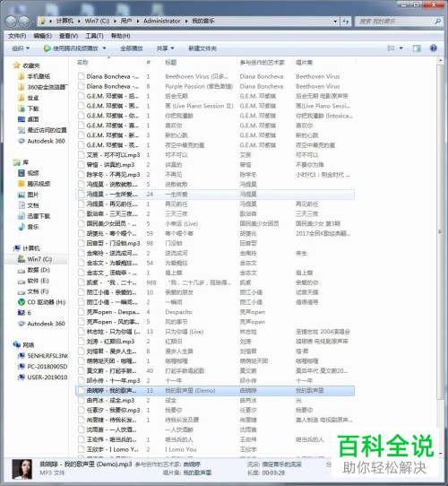448x486 pixels.
Task: Open 桌面 in the favorites list
Action: pyautogui.click(x=29, y=119)
